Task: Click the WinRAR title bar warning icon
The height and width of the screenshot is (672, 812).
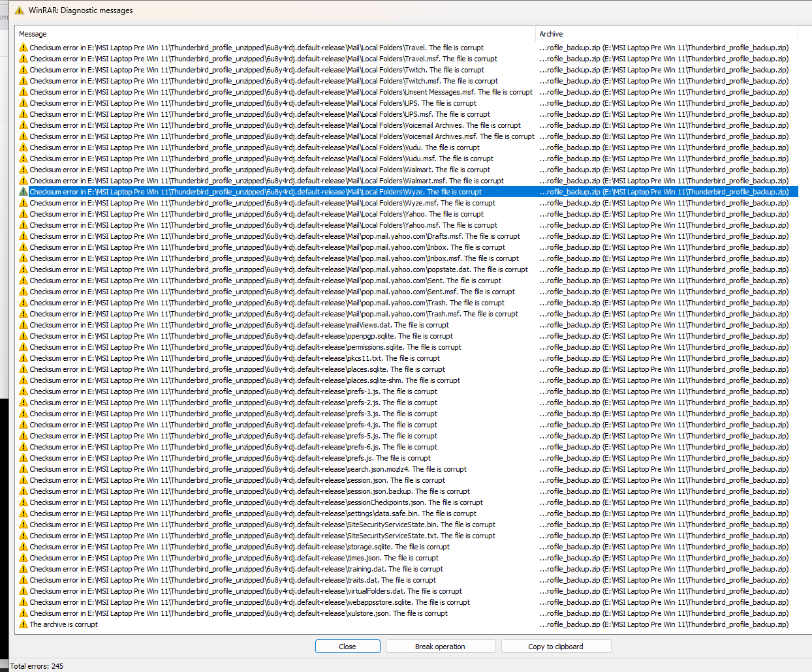Action: [x=19, y=10]
